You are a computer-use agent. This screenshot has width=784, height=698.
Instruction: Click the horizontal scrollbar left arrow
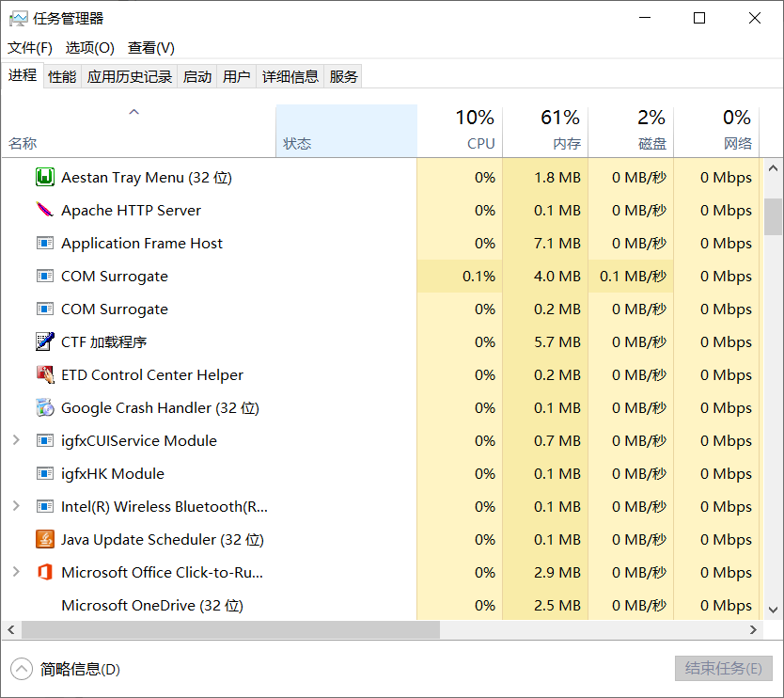click(11, 630)
